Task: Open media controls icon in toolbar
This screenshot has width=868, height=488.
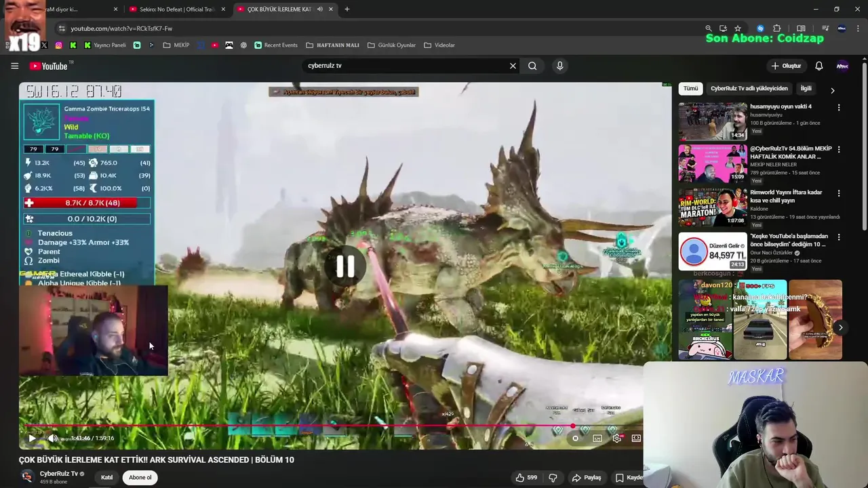Action: 825,28
